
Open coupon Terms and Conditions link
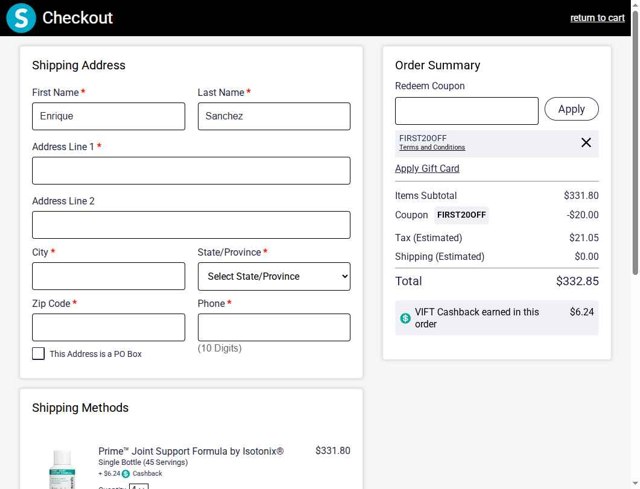pyautogui.click(x=432, y=147)
